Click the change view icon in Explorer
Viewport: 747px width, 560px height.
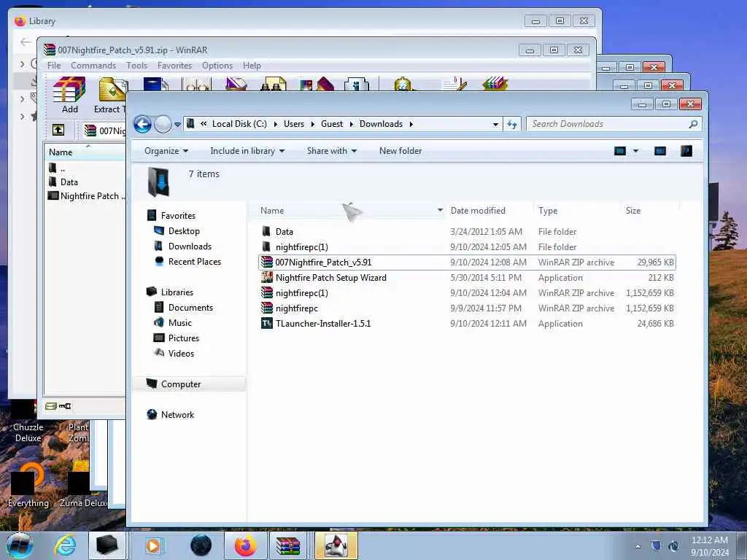click(620, 151)
